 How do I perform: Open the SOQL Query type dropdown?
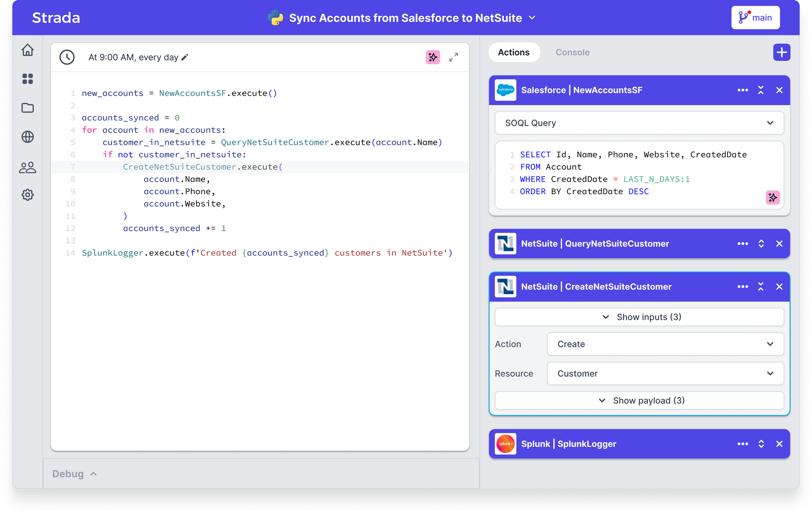[639, 123]
